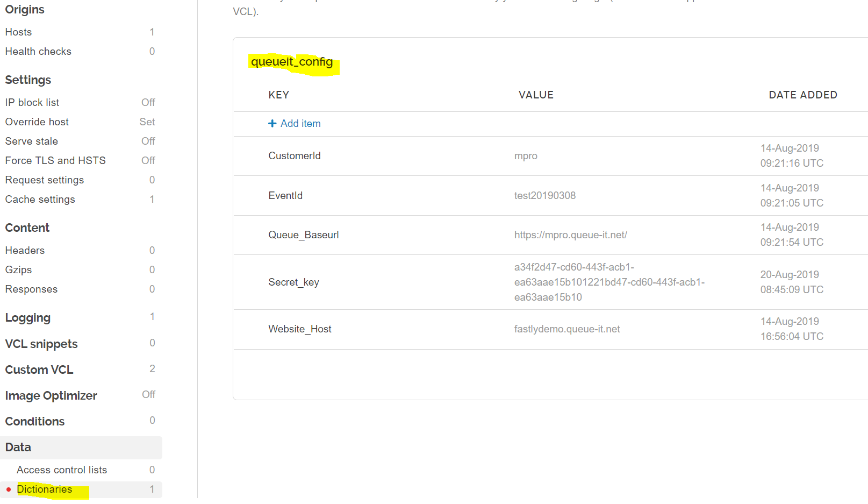This screenshot has height=504, width=868.
Task: Go to Override host setting
Action: [x=37, y=122]
